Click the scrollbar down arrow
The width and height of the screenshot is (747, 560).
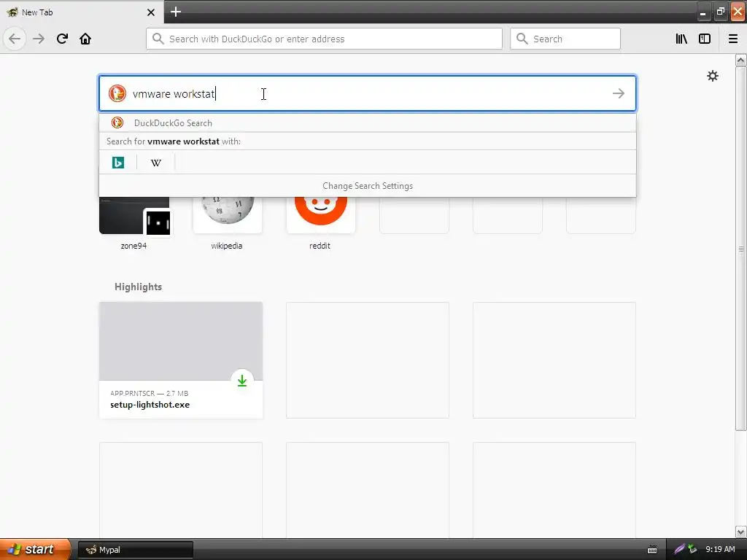pos(741,532)
